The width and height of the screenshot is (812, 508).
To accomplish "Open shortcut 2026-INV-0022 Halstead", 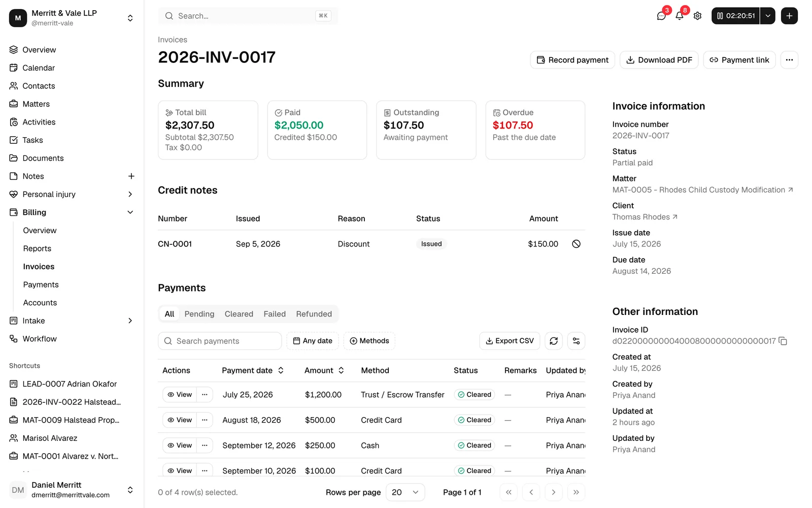I will (x=72, y=402).
